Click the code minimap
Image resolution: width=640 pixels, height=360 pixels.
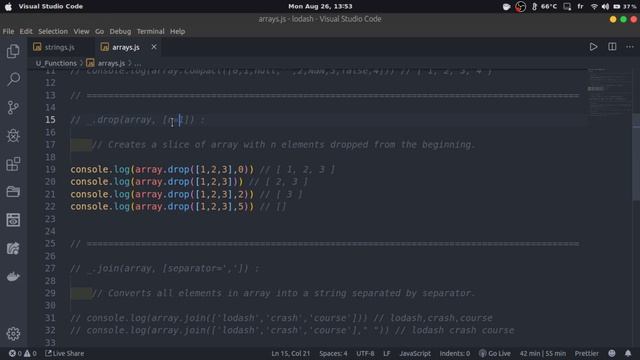coord(610,94)
